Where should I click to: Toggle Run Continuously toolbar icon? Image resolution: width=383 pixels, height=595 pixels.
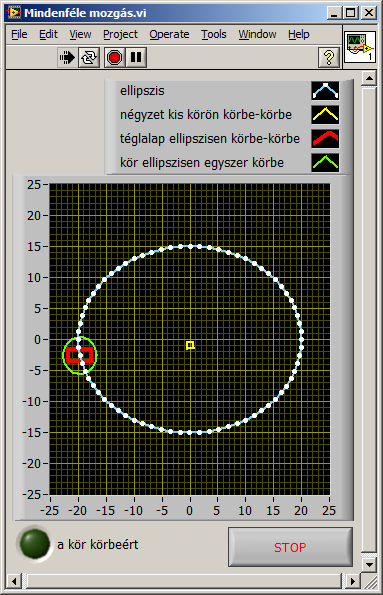pos(89,58)
